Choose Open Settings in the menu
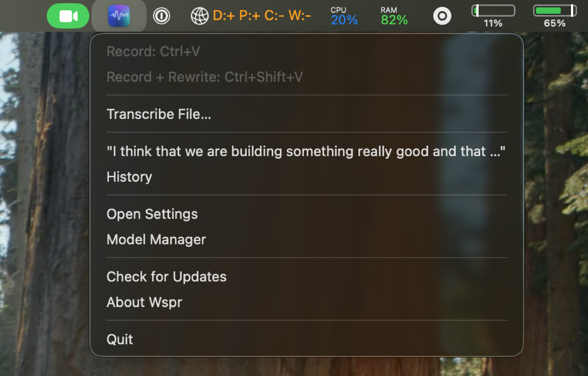Screen dimensions: 588x376 [x=152, y=214]
